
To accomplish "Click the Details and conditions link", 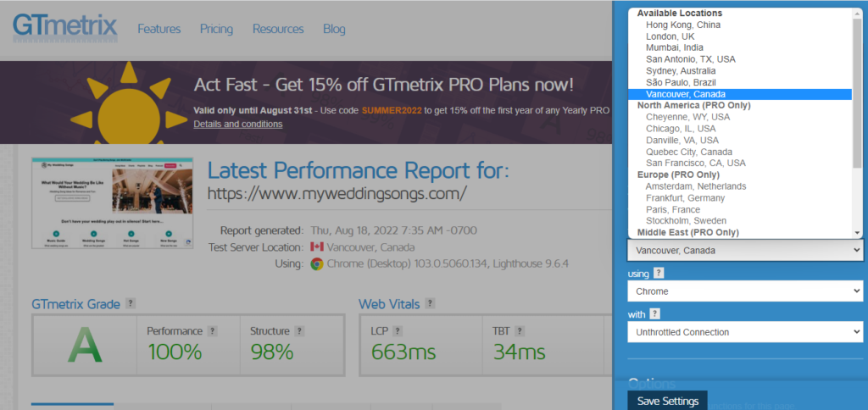I will [x=238, y=124].
